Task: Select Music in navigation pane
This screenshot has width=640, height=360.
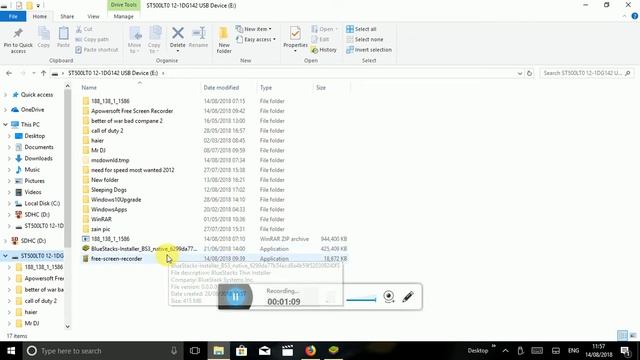Action: [x=32, y=169]
